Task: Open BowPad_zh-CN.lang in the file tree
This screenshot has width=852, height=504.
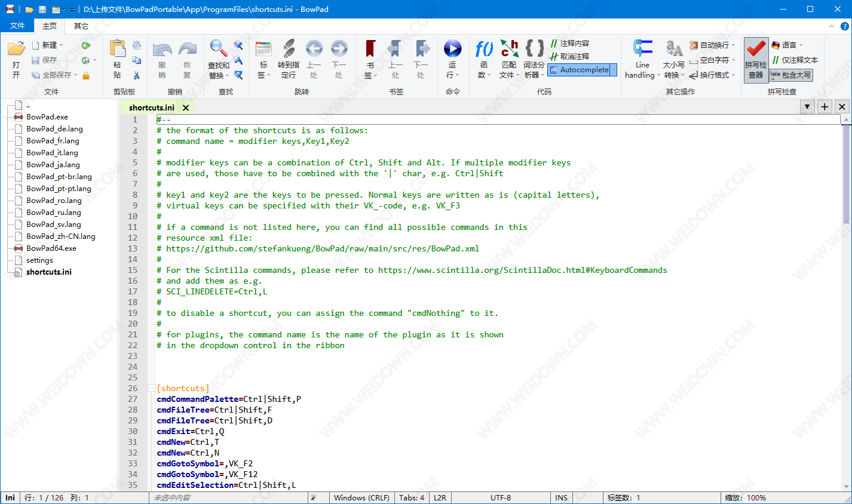Action: [x=61, y=236]
